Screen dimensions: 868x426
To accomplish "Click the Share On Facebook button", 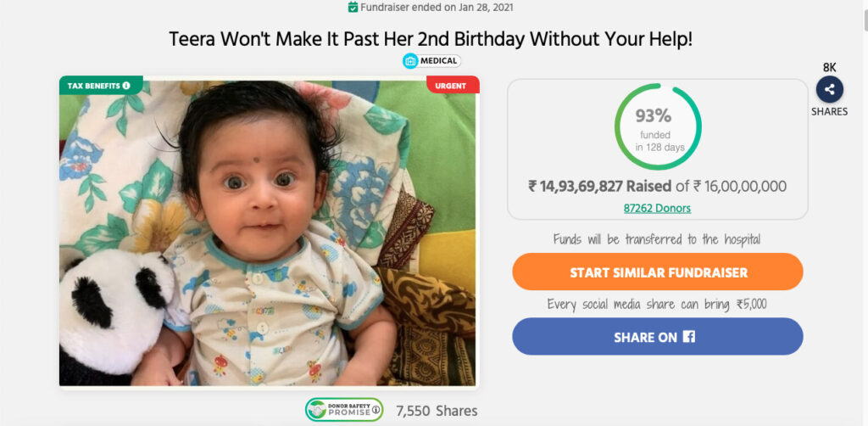I will coord(658,337).
